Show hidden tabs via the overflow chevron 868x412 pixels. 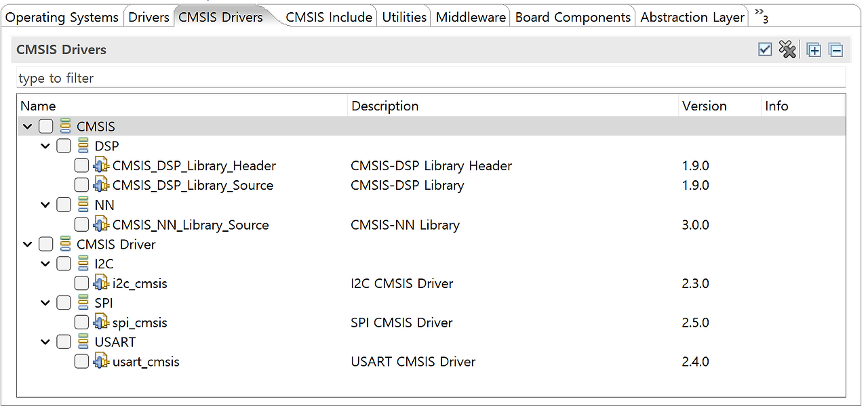(x=759, y=17)
